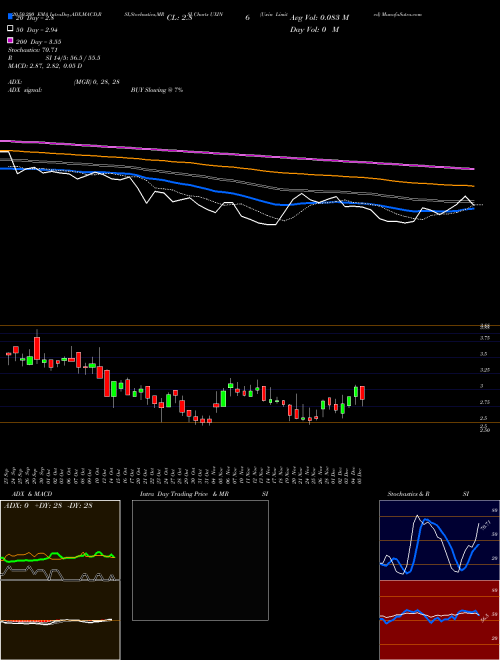
Task: Click the last red candlestick on chart
Action: point(362,393)
